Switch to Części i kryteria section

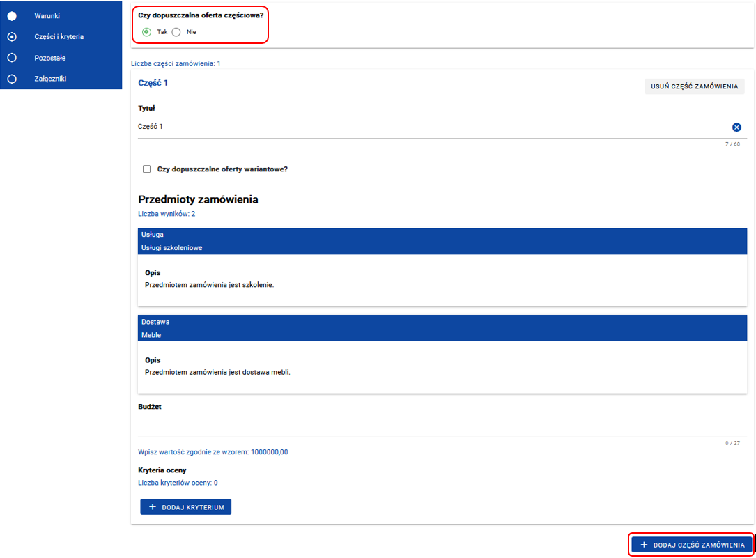click(59, 36)
